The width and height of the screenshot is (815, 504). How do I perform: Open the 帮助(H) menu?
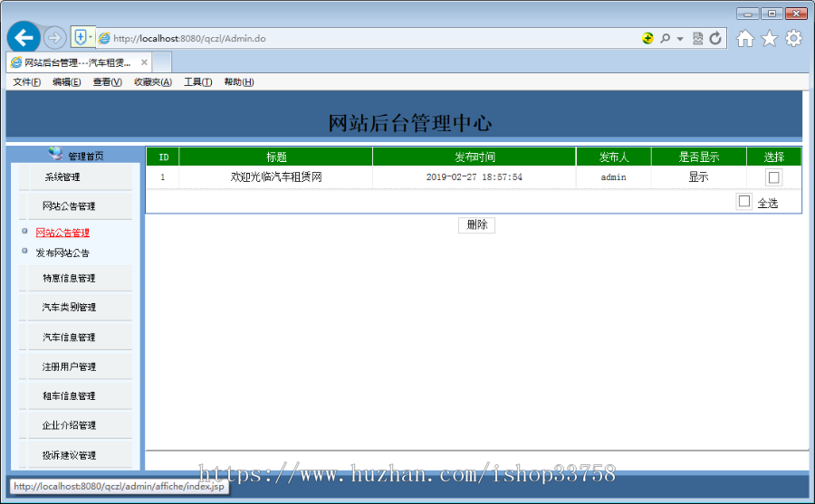(x=238, y=82)
